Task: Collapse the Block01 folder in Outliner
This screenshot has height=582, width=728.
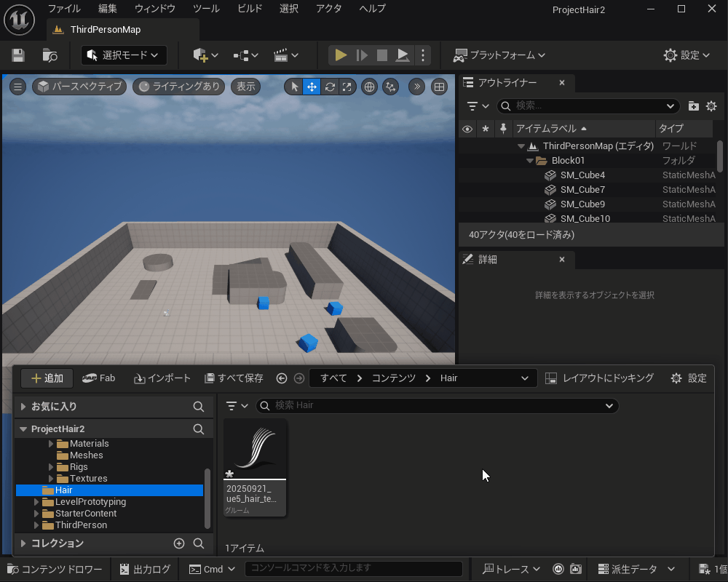Action: tap(531, 161)
